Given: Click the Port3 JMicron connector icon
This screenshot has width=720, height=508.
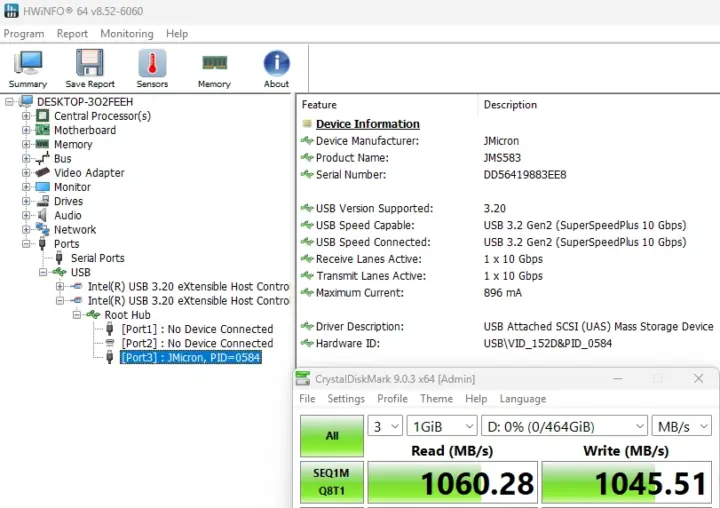Looking at the screenshot, I should point(109,357).
